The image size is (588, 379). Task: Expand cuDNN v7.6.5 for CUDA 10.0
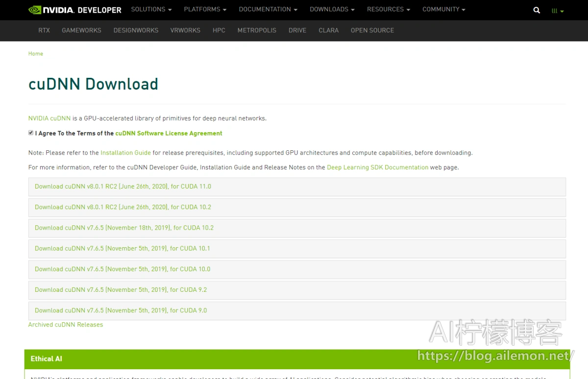coord(297,269)
